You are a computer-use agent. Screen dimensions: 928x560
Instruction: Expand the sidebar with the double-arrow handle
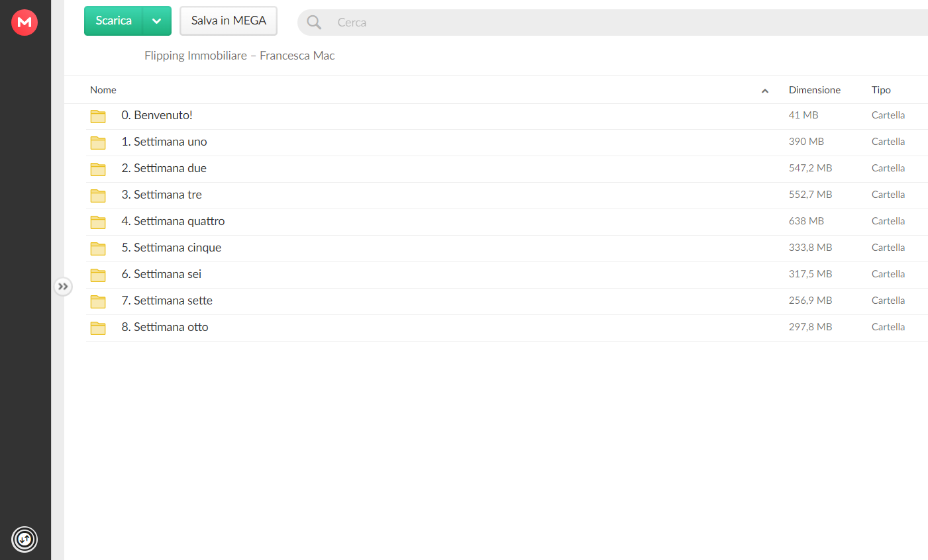tap(63, 287)
